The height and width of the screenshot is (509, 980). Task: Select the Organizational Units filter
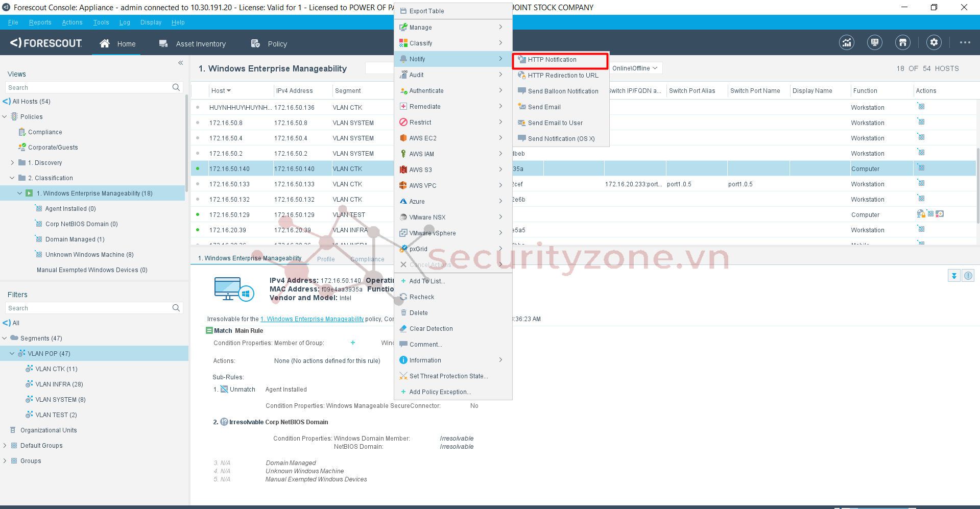click(49, 430)
